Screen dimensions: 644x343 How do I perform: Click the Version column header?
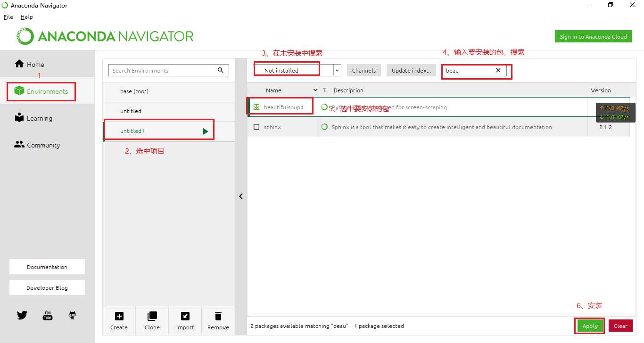point(601,90)
